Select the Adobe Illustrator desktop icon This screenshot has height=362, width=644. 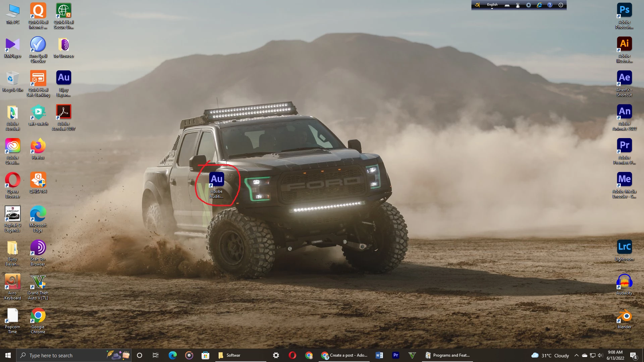click(624, 44)
